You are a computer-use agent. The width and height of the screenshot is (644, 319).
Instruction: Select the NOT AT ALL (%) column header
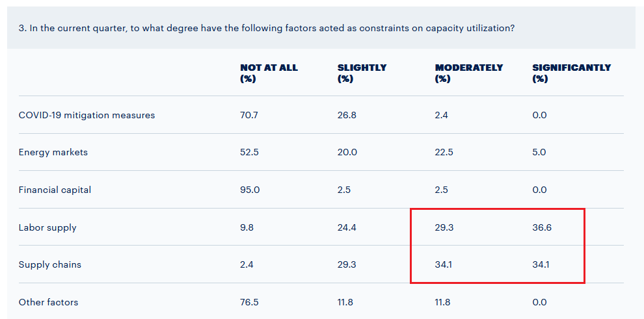(269, 73)
